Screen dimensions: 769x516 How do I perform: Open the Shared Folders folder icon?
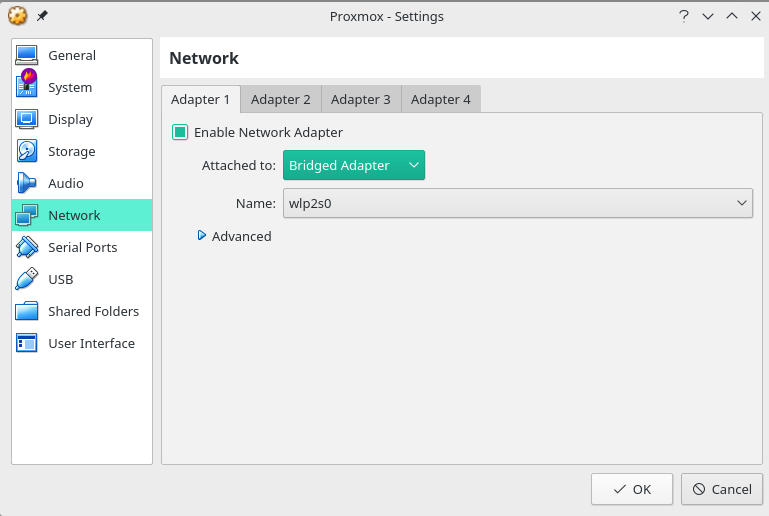click(x=26, y=311)
